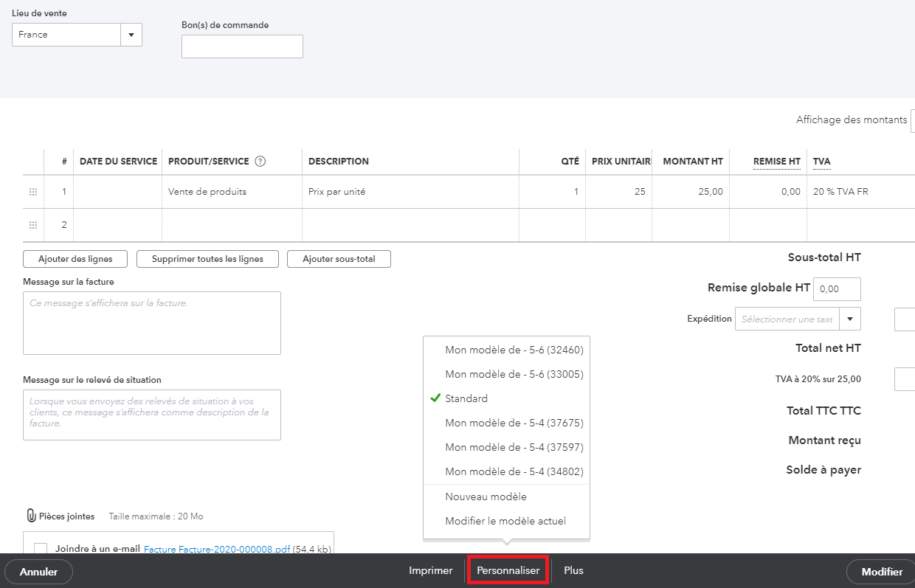Click the Remise globale HT field
Image resolution: width=915 pixels, height=588 pixels.
point(837,289)
